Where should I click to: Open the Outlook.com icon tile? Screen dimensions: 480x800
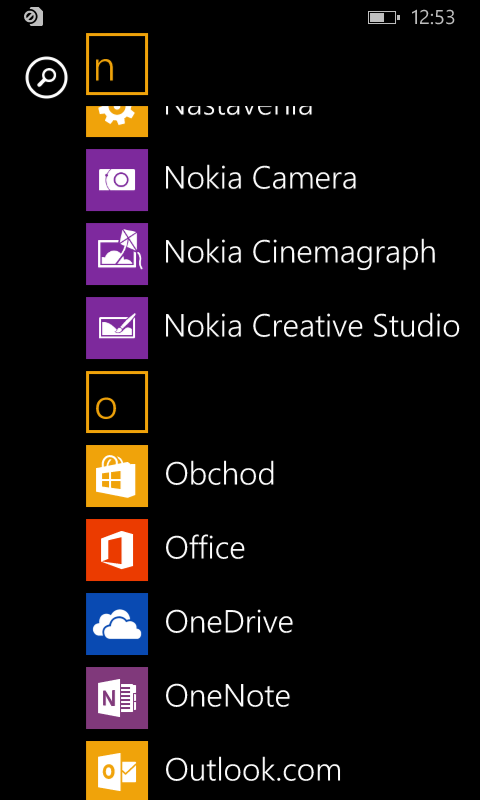tap(117, 770)
